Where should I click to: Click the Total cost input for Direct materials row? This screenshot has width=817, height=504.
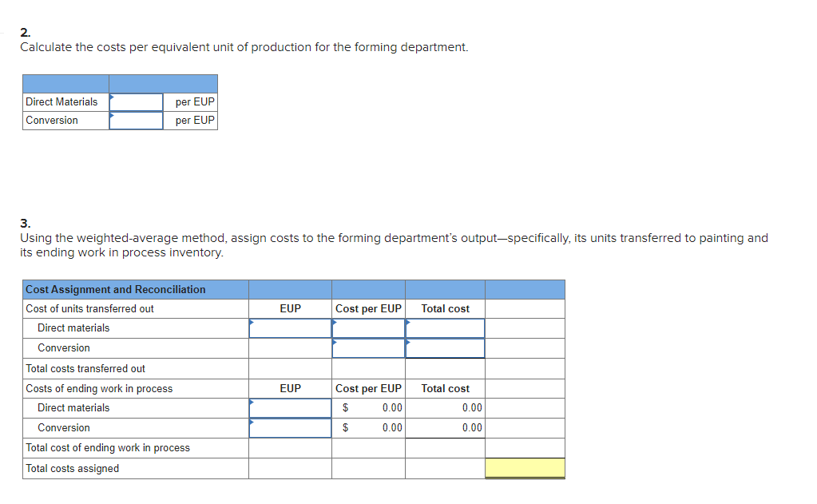[x=445, y=327]
